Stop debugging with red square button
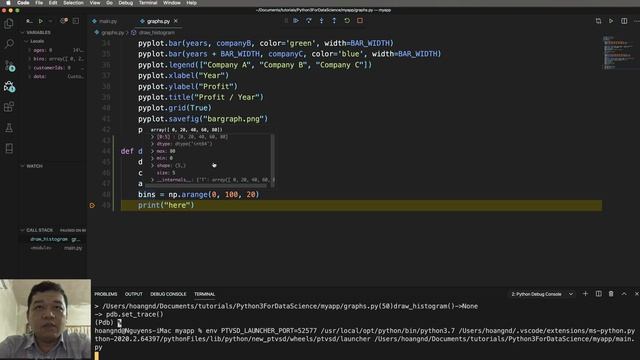 (x=360, y=21)
